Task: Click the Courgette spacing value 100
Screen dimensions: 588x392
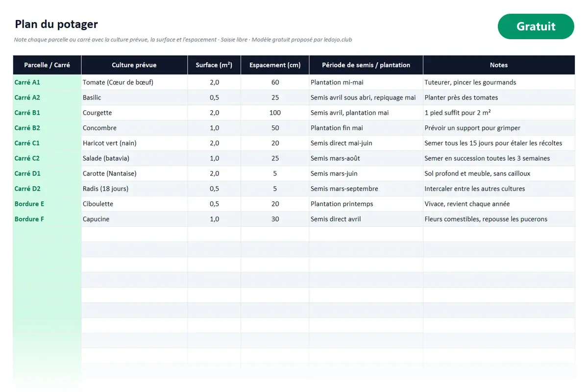Action: click(275, 113)
